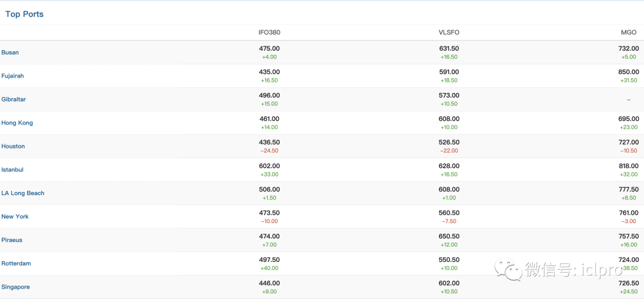The image size is (644, 300).
Task: Click the IFO380 column header
Action: tap(270, 32)
